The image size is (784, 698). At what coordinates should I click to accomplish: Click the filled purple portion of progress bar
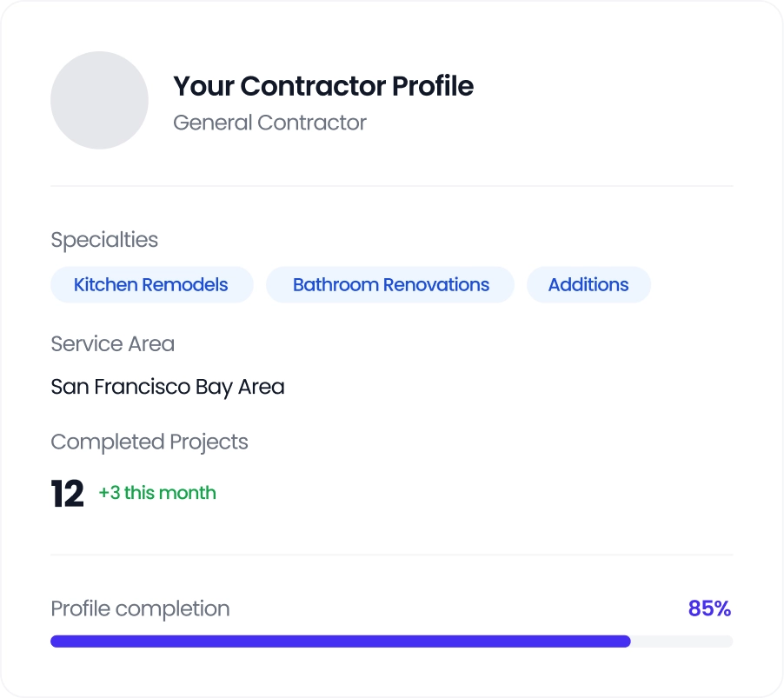[339, 641]
